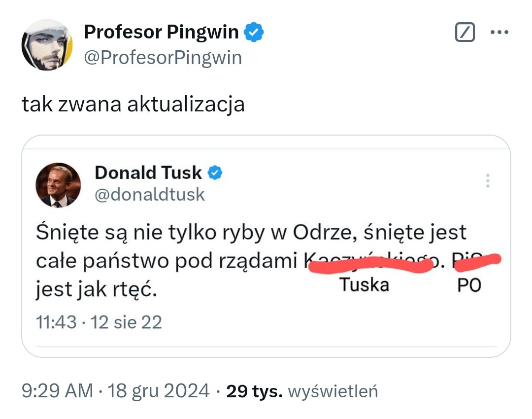Click the '29 tys. wyświetleń' view count
The width and height of the screenshot is (532, 419).
click(x=301, y=391)
